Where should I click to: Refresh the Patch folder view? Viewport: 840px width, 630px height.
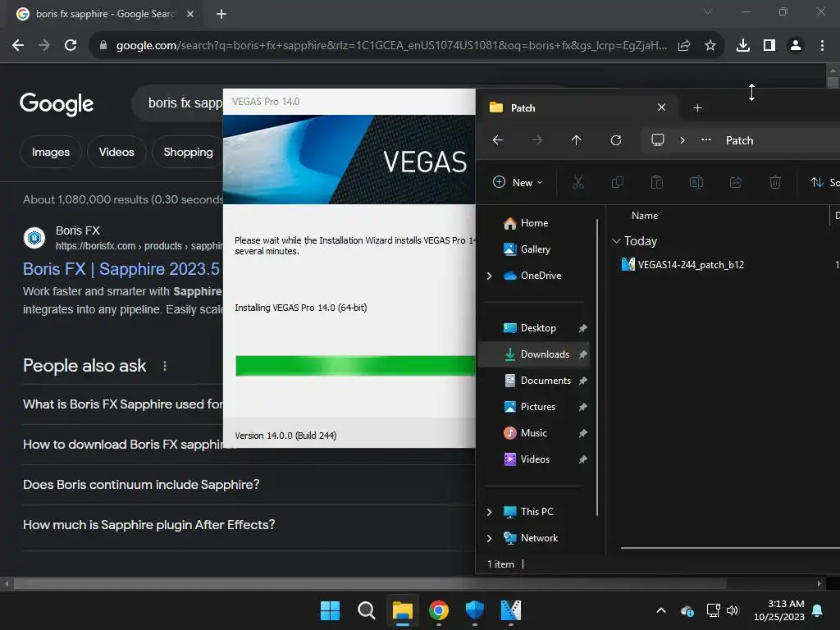click(x=616, y=140)
